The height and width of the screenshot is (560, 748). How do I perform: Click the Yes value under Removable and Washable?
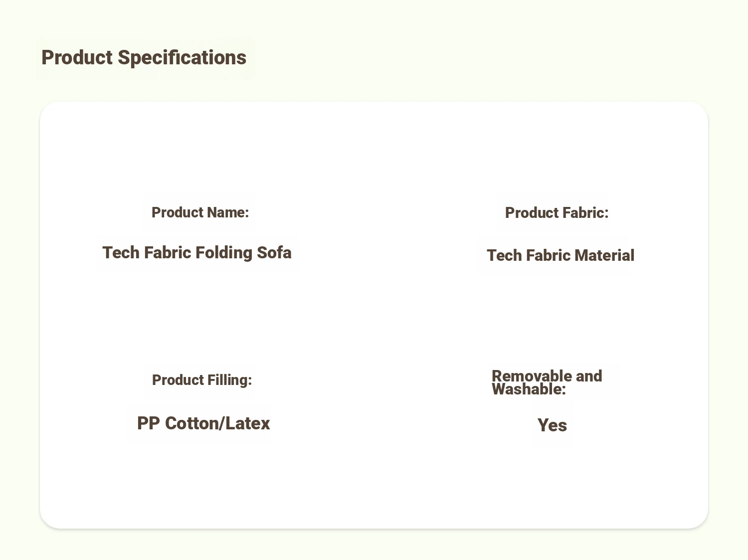[x=553, y=425]
